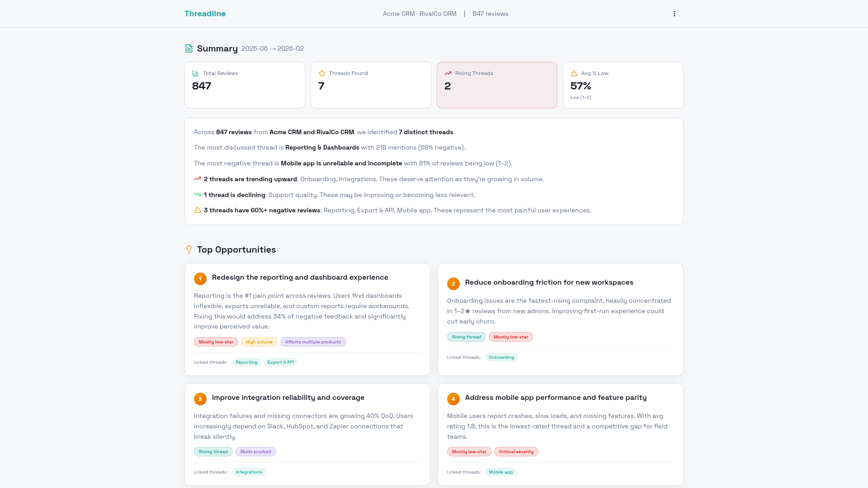Open 'Address mobile app performance and feature parity' title
Image resolution: width=868 pixels, height=488 pixels.
556,398
